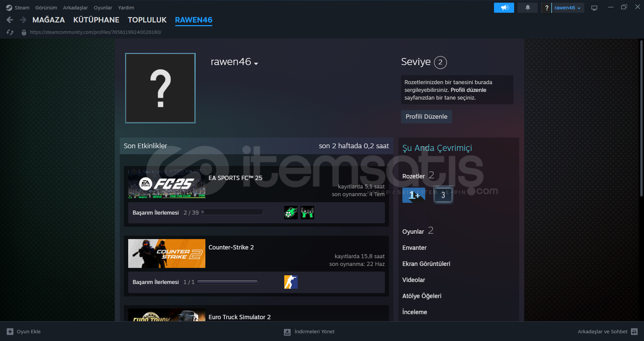Screen dimensions: 644x341
Task: Switch to the MAĞAZA tab
Action: (x=49, y=20)
